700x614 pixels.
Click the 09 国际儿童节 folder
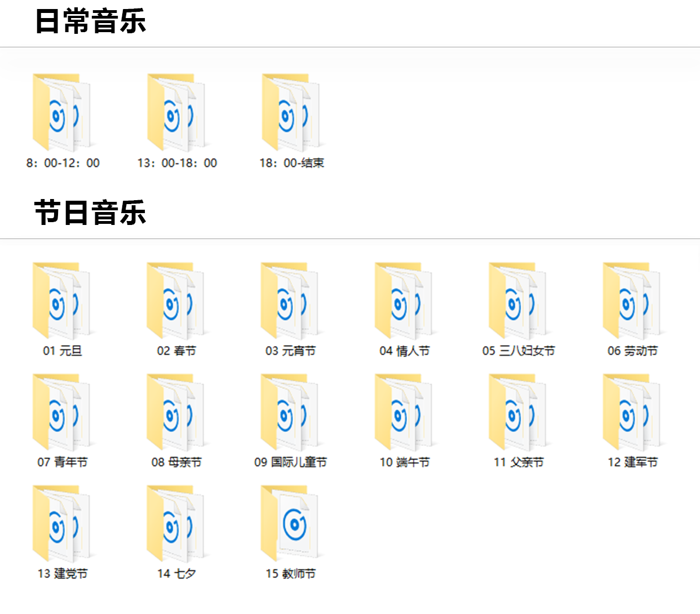290,413
